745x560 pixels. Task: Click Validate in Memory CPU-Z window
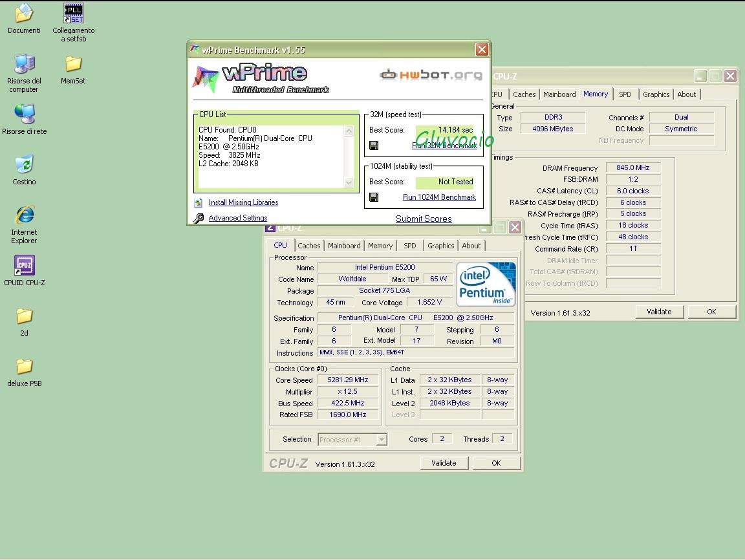(659, 312)
